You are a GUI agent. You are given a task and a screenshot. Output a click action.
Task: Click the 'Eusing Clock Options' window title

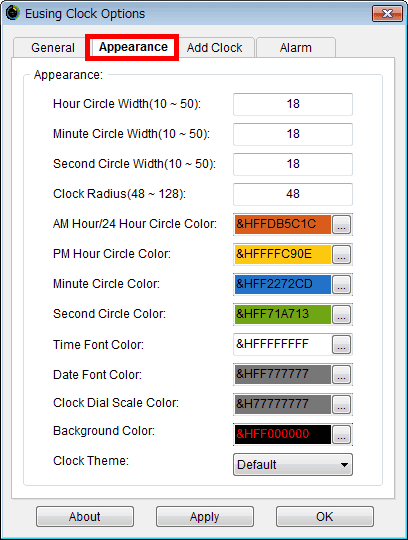[x=85, y=14]
